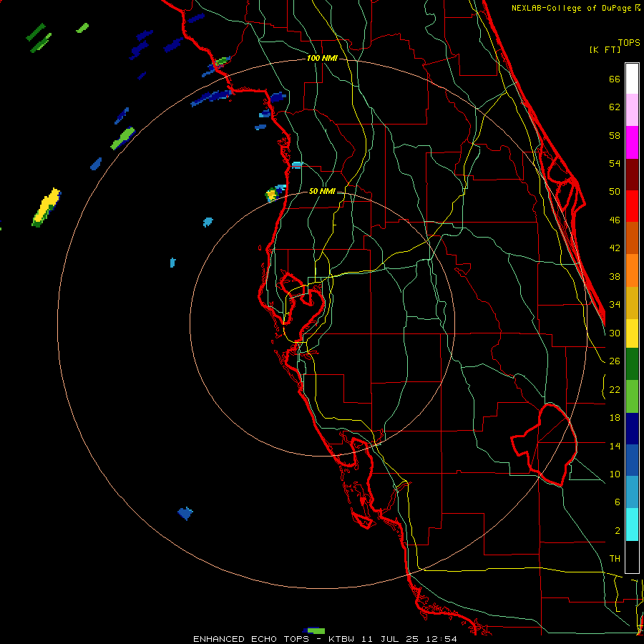
Task: Click the white swatch atop the tops legend
Action: (x=632, y=79)
